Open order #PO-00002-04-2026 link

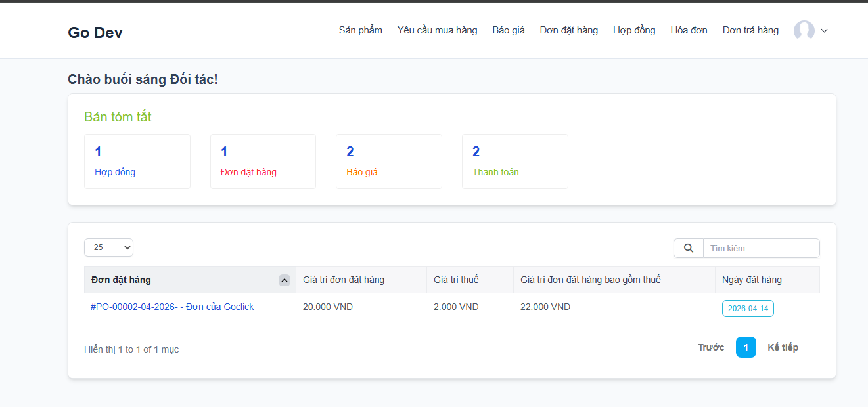pos(172,307)
